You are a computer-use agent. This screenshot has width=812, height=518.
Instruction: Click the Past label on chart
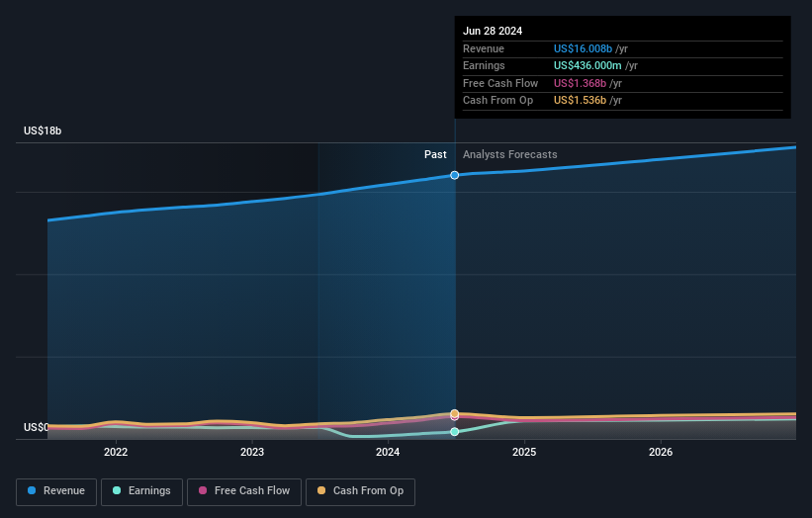(x=435, y=155)
